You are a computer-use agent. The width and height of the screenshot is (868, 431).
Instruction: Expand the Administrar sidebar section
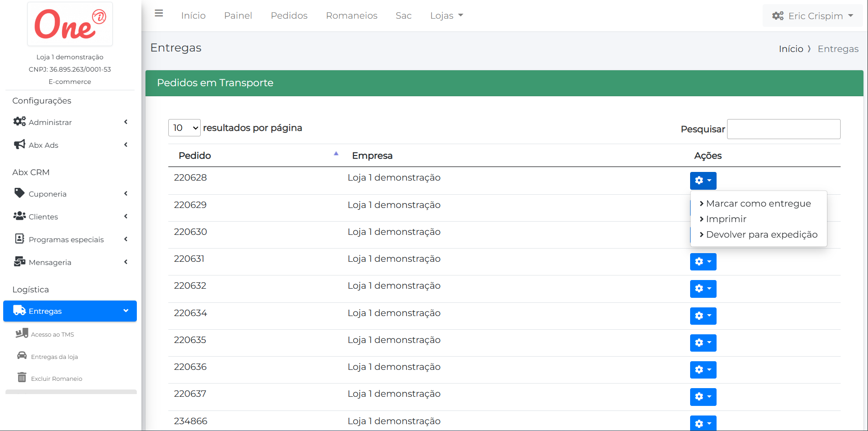(70, 122)
